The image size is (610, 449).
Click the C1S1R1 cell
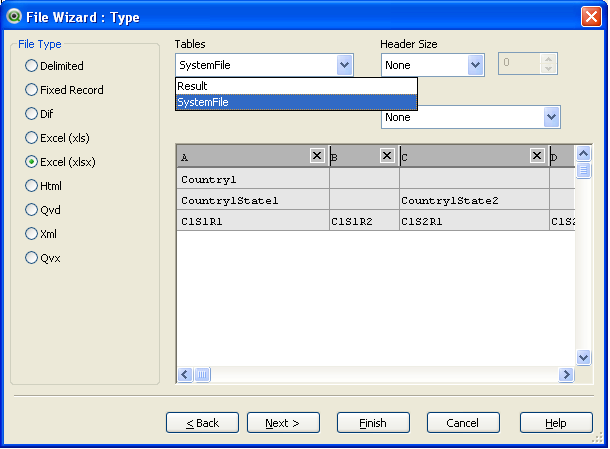(x=253, y=221)
